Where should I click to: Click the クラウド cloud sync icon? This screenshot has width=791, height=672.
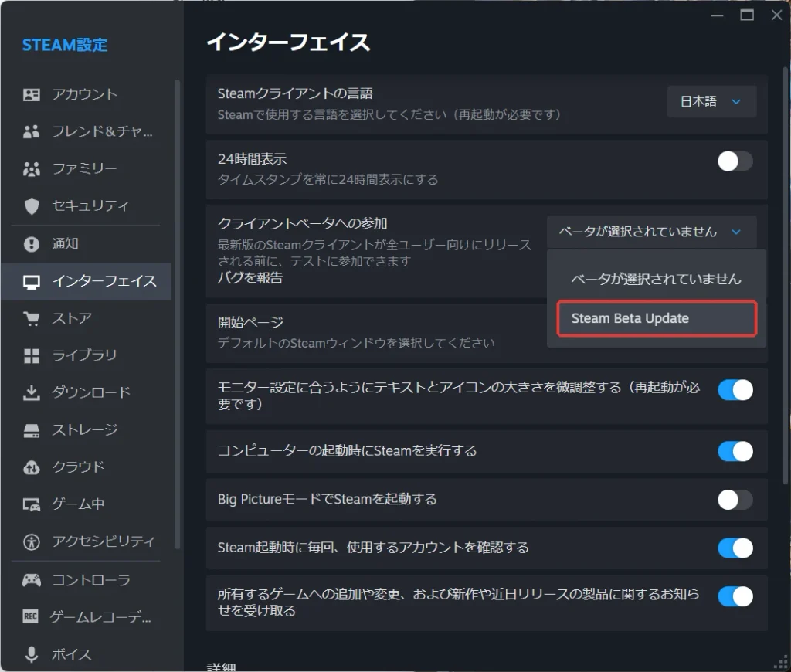31,467
